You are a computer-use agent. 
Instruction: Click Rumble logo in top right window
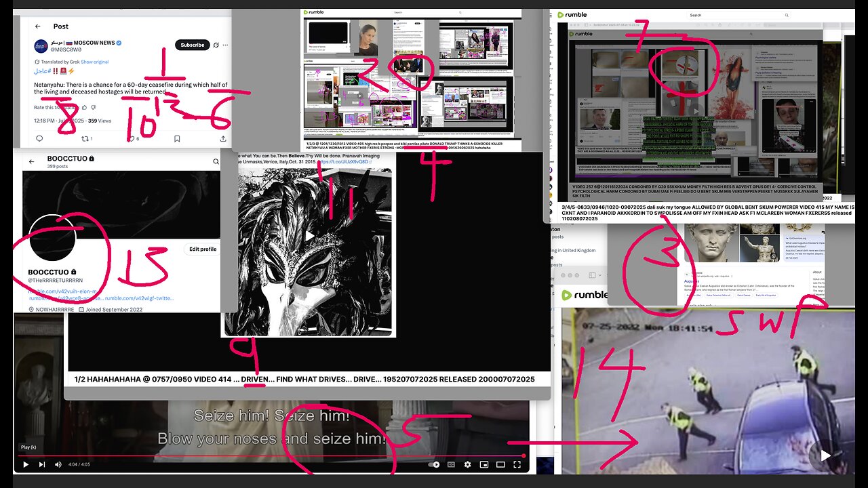pyautogui.click(x=571, y=14)
